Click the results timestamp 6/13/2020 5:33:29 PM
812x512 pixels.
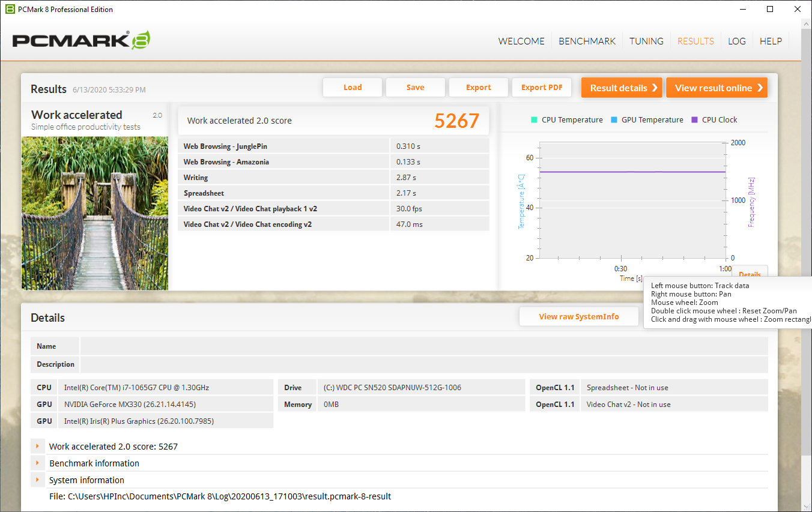coord(109,90)
